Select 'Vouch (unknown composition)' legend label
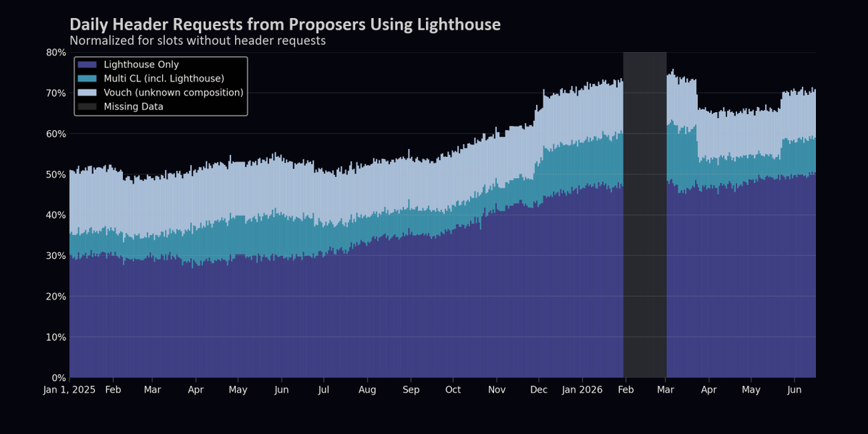This screenshot has width=868, height=434. 174,93
